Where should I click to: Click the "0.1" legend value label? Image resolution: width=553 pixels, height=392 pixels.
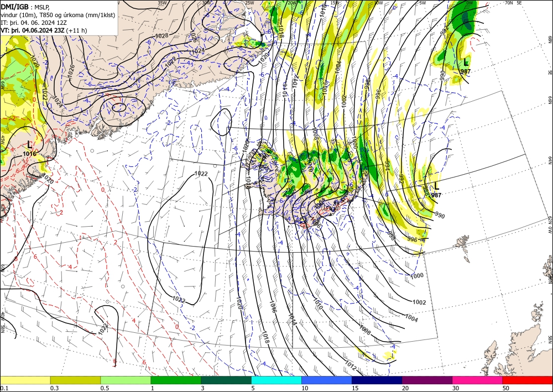pyautogui.click(x=4, y=388)
